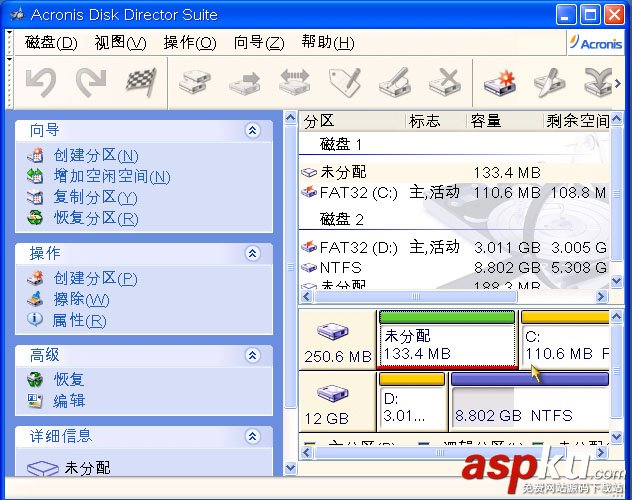This screenshot has height=500, width=632.
Task: Click the split partition knife icon
Action: (550, 82)
